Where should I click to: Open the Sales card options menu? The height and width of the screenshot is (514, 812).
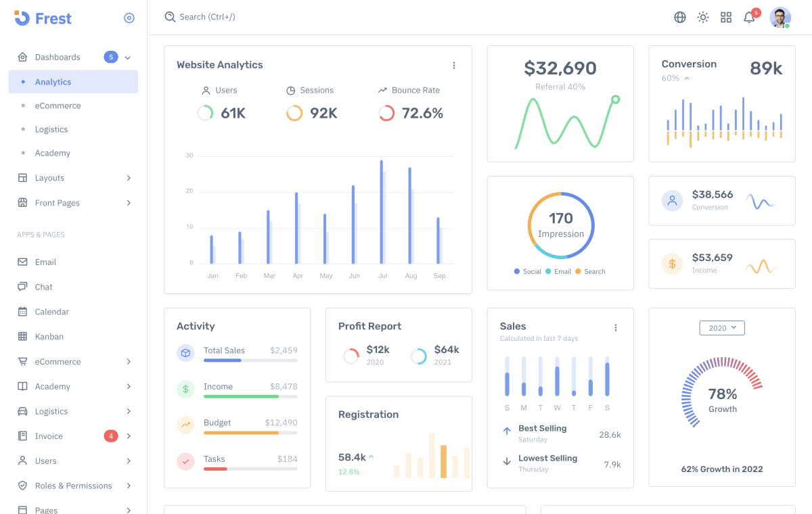(x=616, y=328)
